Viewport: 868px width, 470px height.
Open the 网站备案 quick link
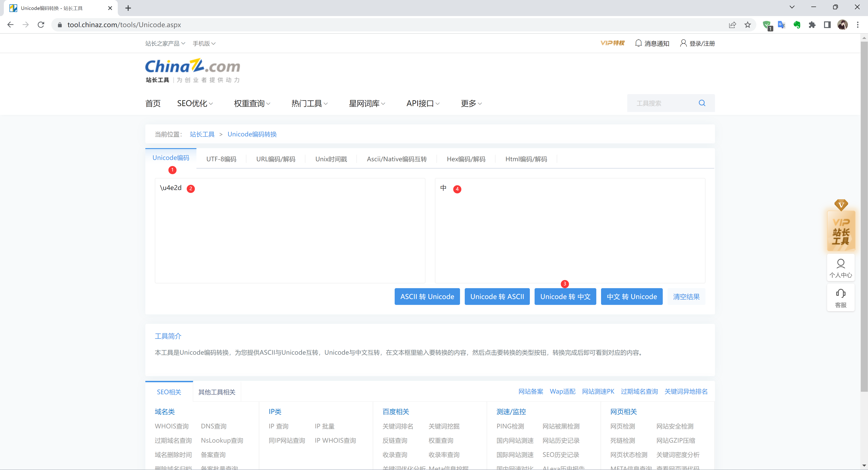pyautogui.click(x=531, y=392)
